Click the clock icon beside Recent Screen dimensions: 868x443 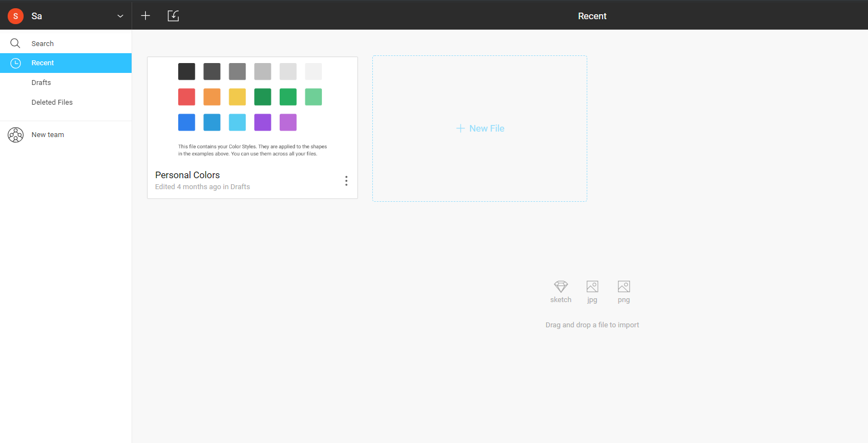point(16,63)
